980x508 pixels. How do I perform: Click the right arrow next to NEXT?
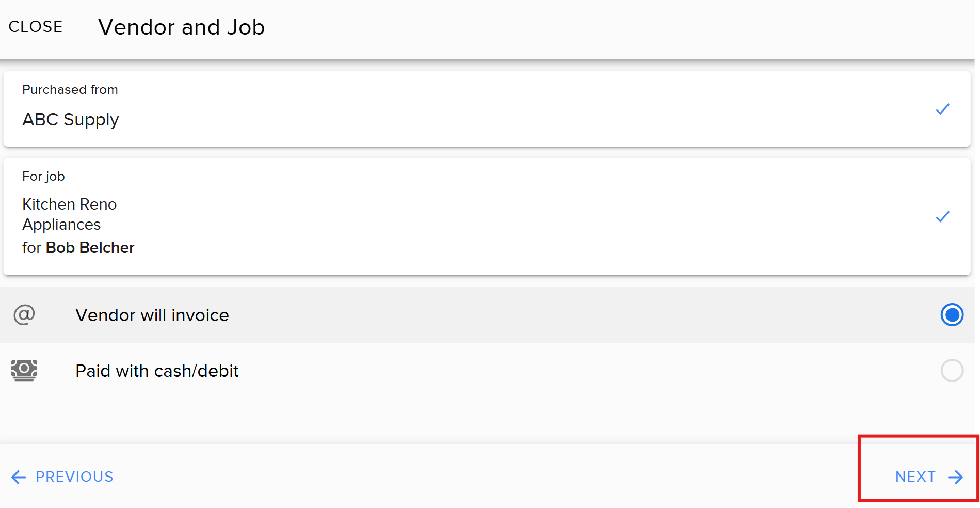pyautogui.click(x=954, y=477)
